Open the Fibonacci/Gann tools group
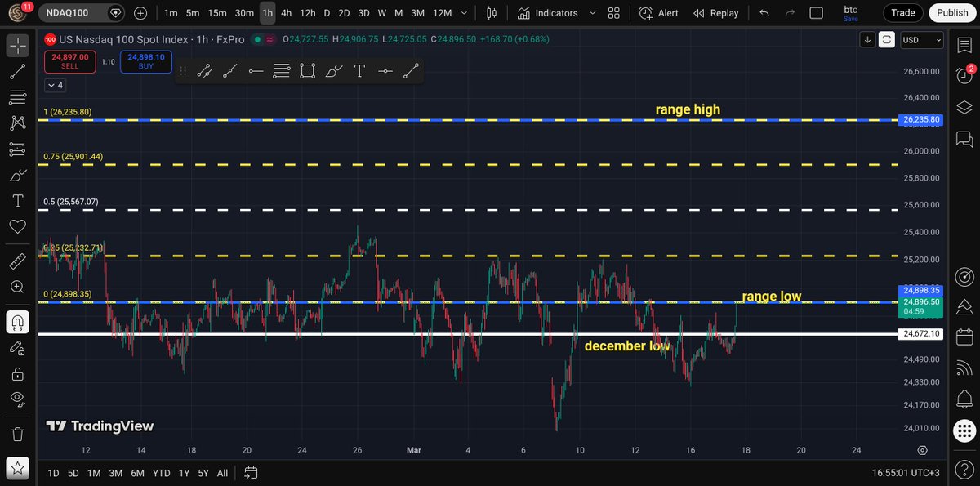Viewport: 980px width, 486px height. point(17,97)
